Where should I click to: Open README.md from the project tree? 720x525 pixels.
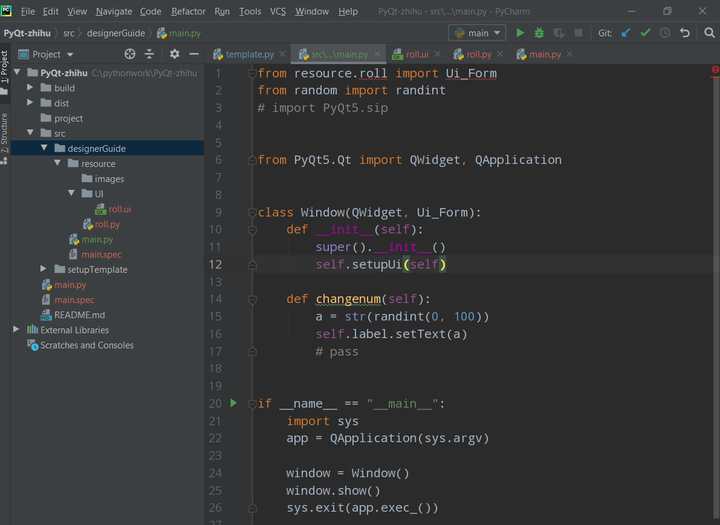pyautogui.click(x=79, y=314)
